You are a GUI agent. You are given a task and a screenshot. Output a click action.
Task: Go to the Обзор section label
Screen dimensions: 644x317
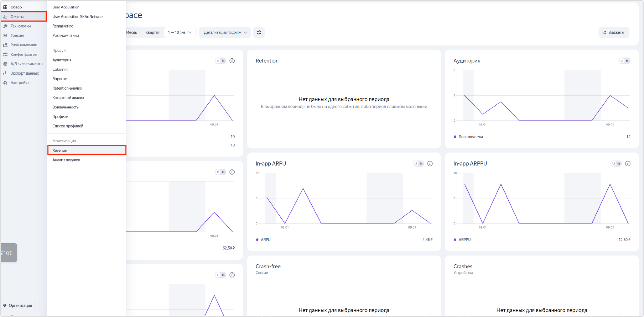[x=16, y=7]
